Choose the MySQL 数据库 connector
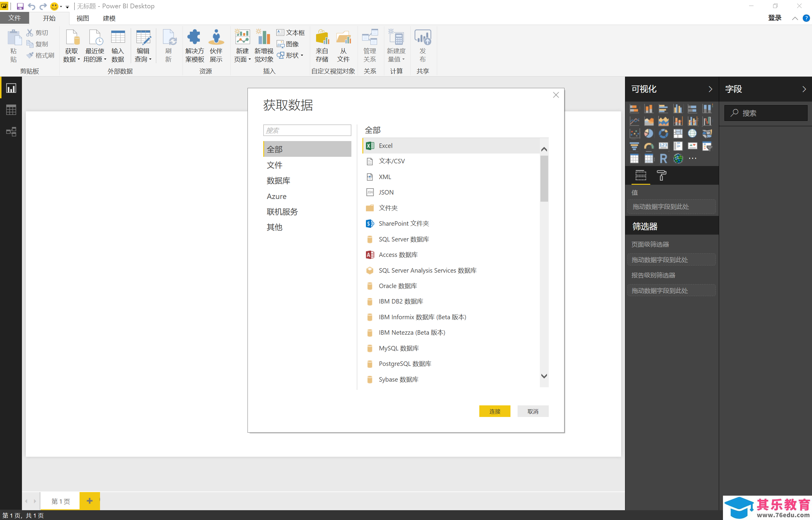Image resolution: width=812 pixels, height=520 pixels. (x=451, y=348)
